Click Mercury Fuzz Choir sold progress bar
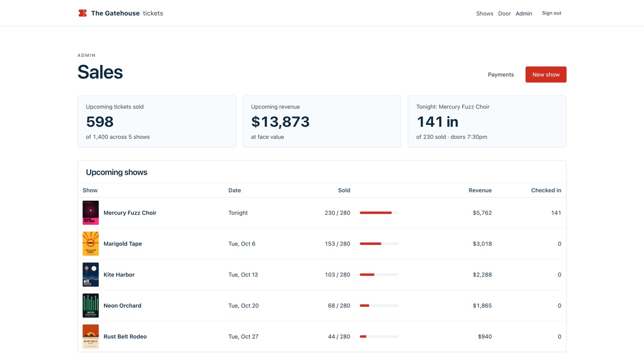This screenshot has width=644, height=362. 379,213
